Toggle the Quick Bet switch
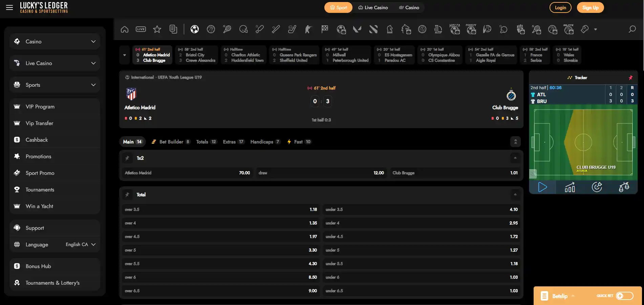 [x=625, y=296]
